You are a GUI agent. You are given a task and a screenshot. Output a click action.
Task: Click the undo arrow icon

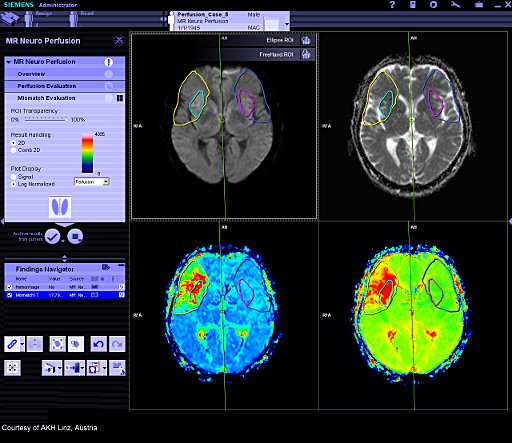(98, 344)
